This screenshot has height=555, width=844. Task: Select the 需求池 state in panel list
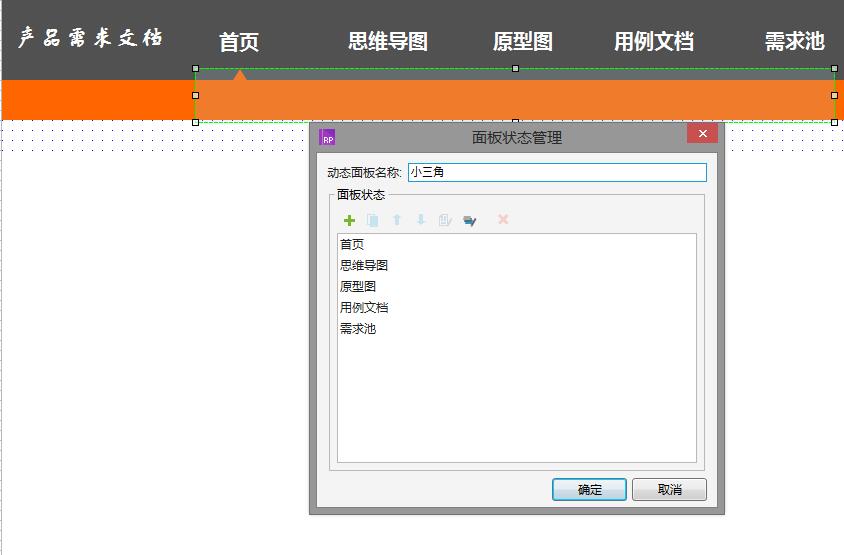[358, 328]
